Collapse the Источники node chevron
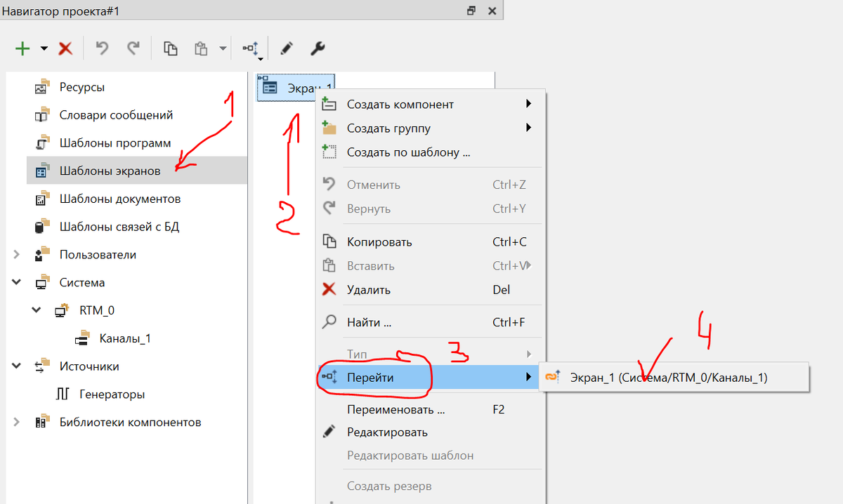843x504 pixels. (x=16, y=366)
